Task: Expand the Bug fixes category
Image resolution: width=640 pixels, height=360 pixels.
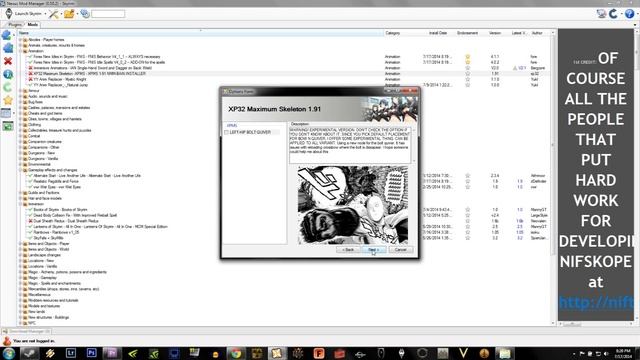Action: click(20, 102)
